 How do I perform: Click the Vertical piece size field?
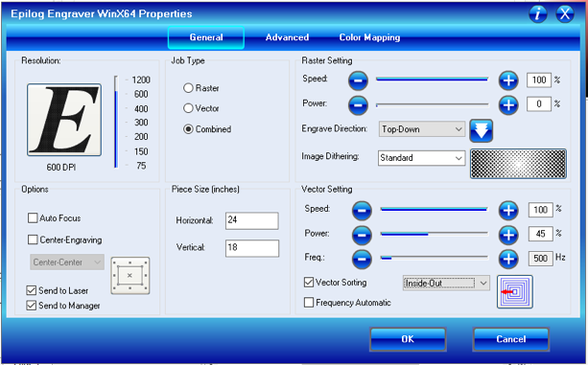(252, 248)
